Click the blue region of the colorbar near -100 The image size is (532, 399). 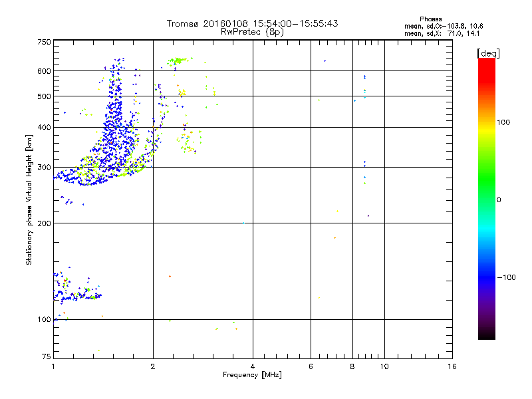(x=487, y=277)
